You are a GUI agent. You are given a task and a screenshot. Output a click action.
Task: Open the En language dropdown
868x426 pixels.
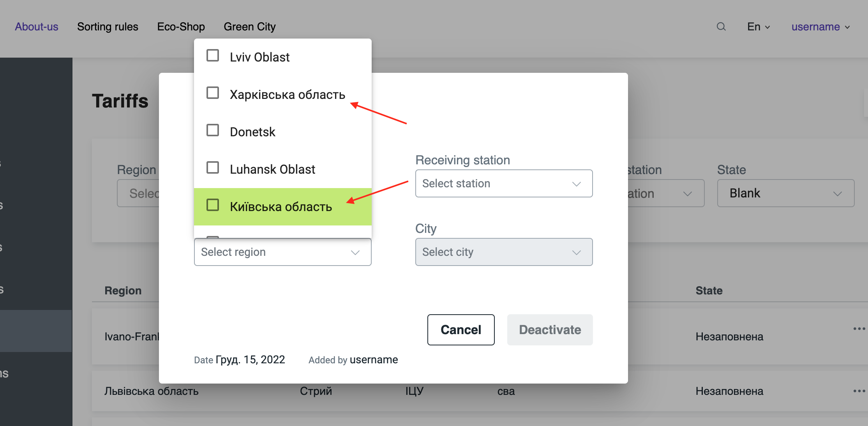pos(758,26)
